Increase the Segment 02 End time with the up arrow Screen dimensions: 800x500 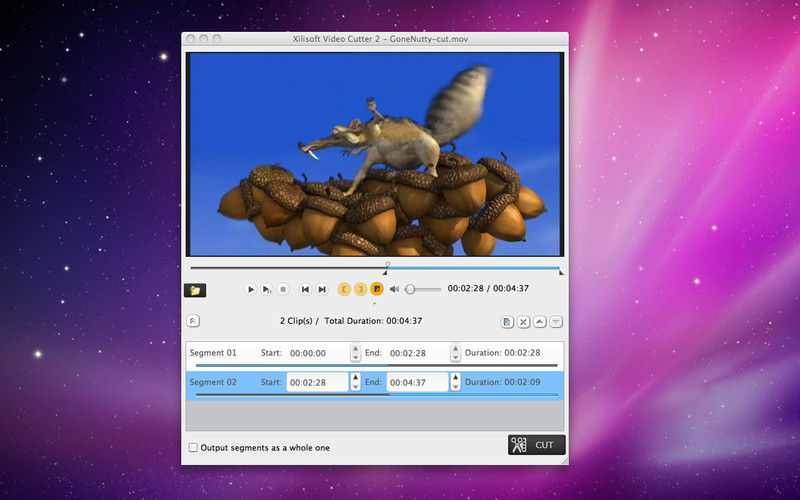pyautogui.click(x=455, y=378)
